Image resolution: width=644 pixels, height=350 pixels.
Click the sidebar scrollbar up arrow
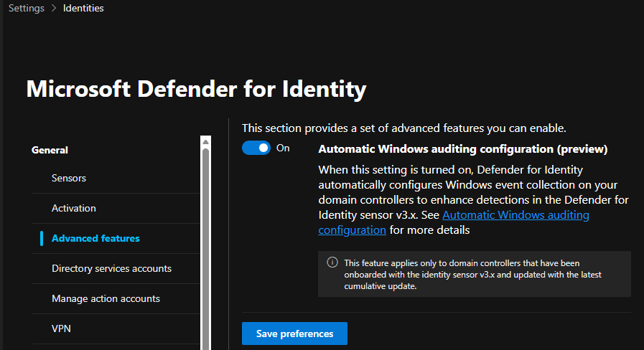click(205, 141)
